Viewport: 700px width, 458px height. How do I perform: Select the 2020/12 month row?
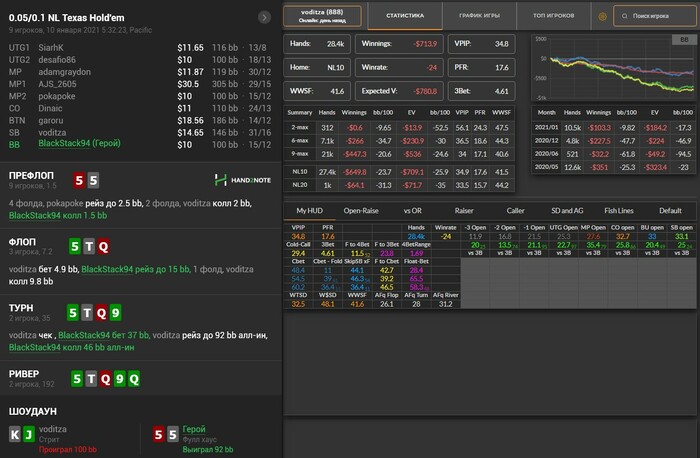[614, 141]
